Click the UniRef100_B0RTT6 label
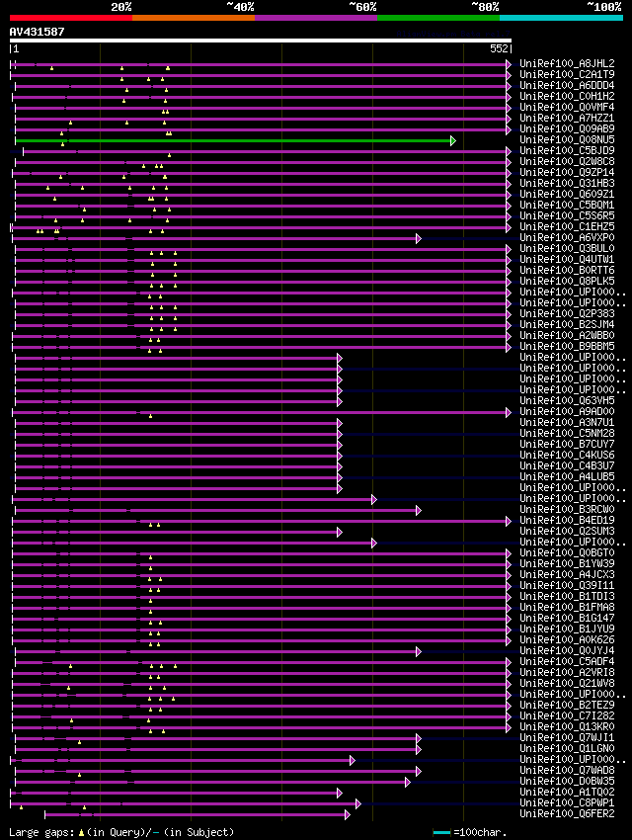Viewport: 632px width, 840px height. (x=567, y=270)
